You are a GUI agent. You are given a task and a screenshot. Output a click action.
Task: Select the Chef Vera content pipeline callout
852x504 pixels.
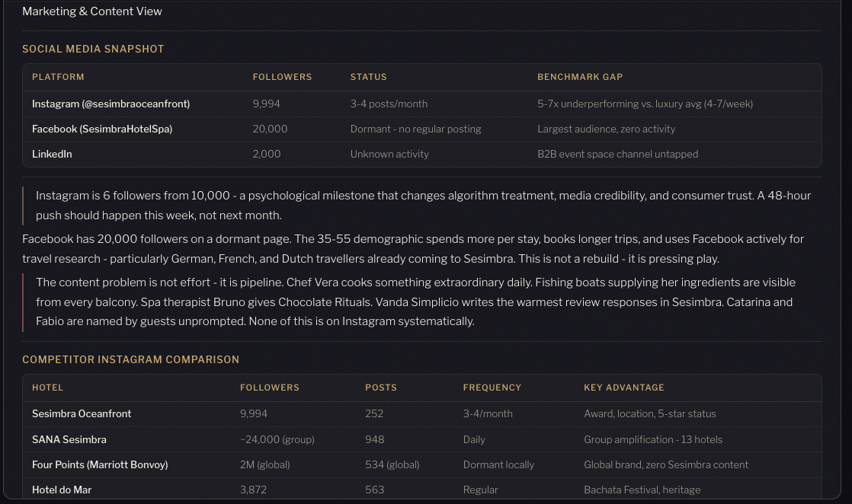coord(415,301)
